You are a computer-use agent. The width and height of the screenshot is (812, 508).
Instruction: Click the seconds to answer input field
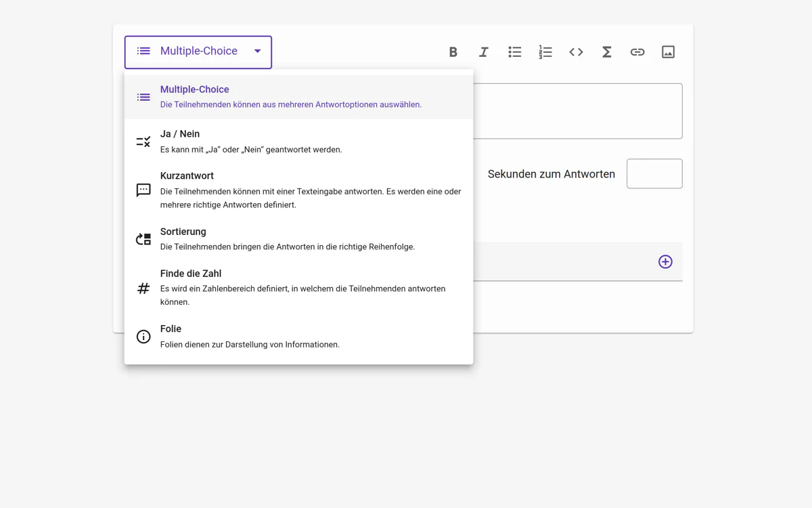click(x=654, y=174)
